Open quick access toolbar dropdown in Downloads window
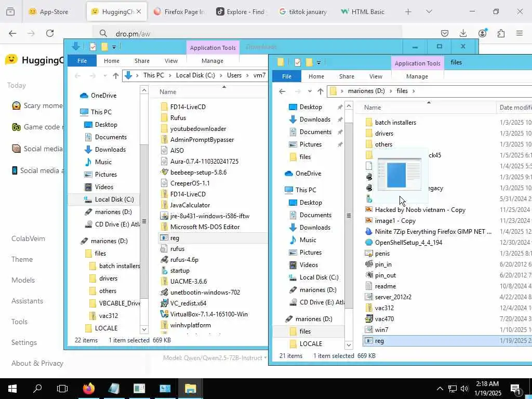 pyautogui.click(x=114, y=47)
